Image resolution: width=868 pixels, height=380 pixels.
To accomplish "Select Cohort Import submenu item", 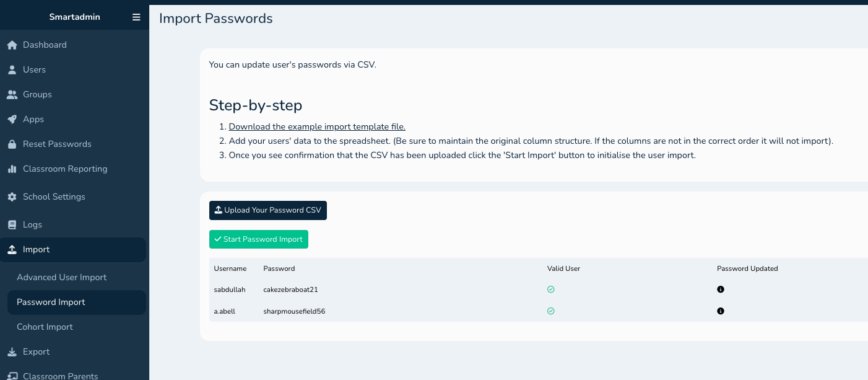I will (x=45, y=327).
